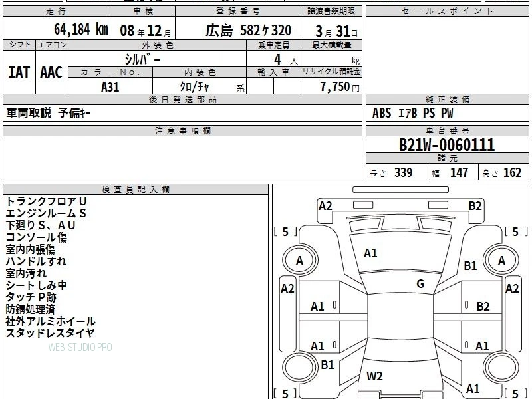Click the 車台番号 header
Image resolution: width=532 pixels, height=399 pixels.
[448, 130]
